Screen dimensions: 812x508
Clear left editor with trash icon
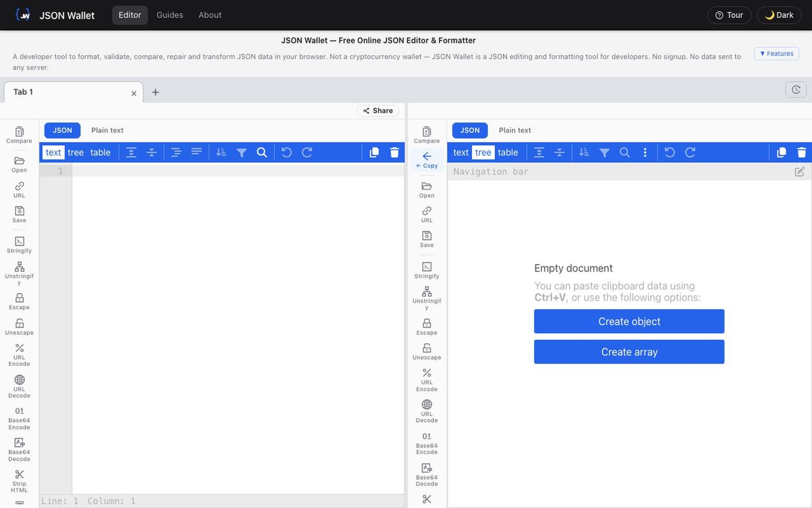[x=394, y=152]
